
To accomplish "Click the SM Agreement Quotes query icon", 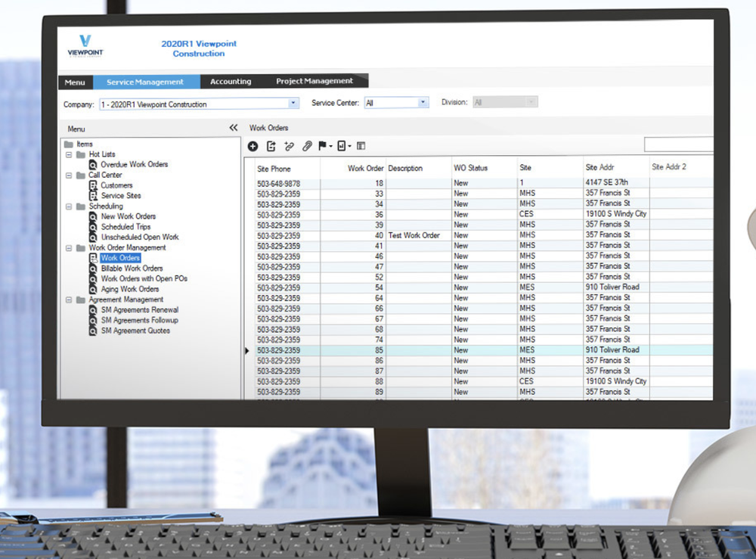I will click(x=93, y=331).
